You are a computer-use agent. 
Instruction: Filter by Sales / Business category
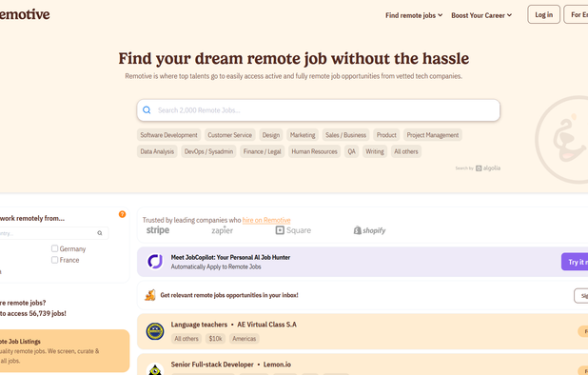tap(345, 135)
